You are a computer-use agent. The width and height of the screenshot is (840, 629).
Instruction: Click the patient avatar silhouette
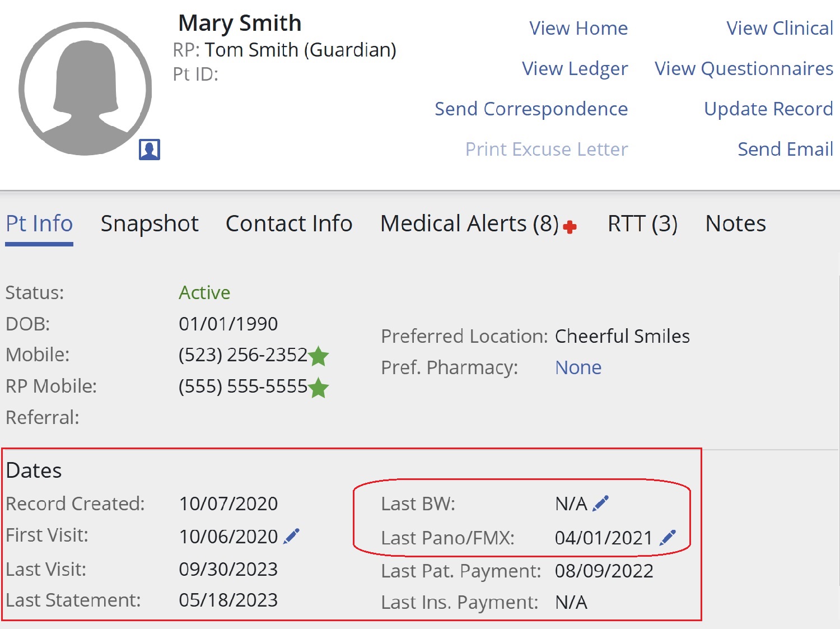pyautogui.click(x=85, y=88)
